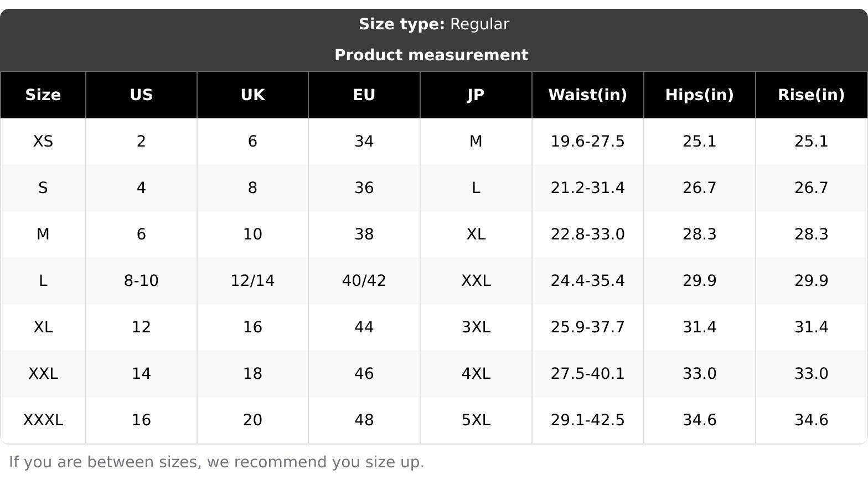The width and height of the screenshot is (868, 480).
Task: Select the 5XL JP size cell
Action: [476, 420]
